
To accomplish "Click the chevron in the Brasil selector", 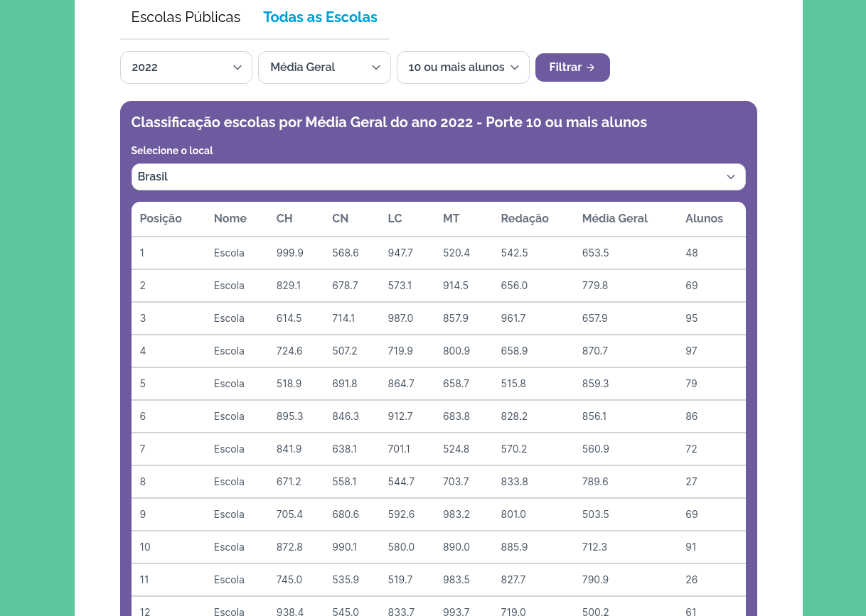I will (730, 177).
